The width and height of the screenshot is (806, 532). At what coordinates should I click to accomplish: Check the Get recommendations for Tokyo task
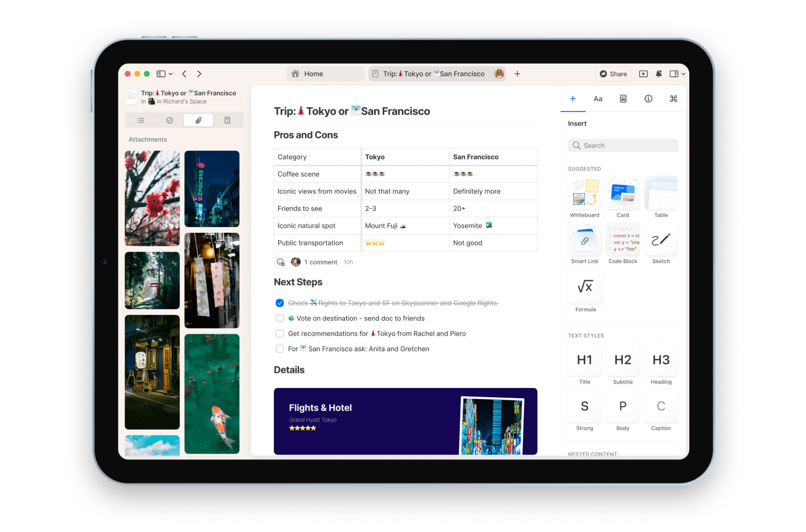point(280,334)
